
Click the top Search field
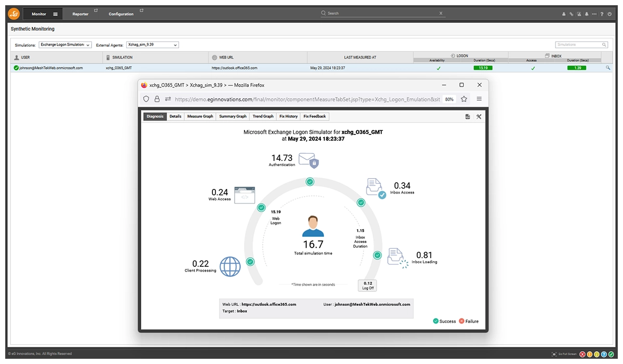coord(382,13)
